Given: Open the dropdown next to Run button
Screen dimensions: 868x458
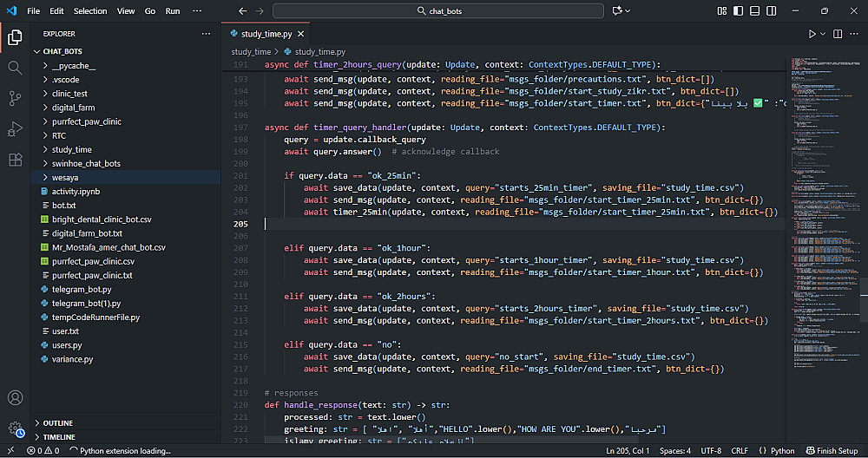Looking at the screenshot, I should coord(823,34).
